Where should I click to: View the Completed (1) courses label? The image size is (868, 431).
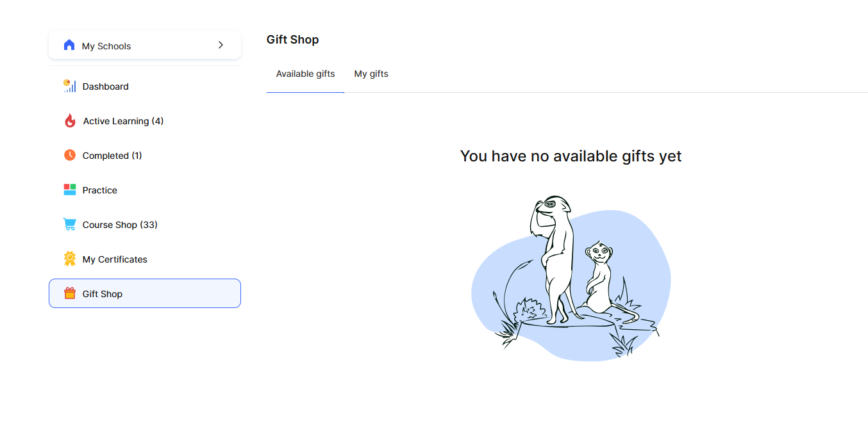[112, 156]
